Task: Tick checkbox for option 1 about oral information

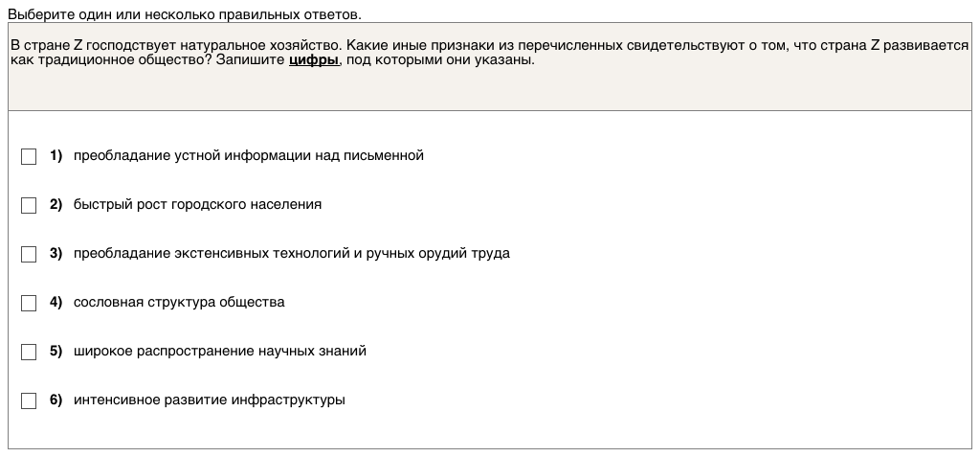Action: [29, 156]
